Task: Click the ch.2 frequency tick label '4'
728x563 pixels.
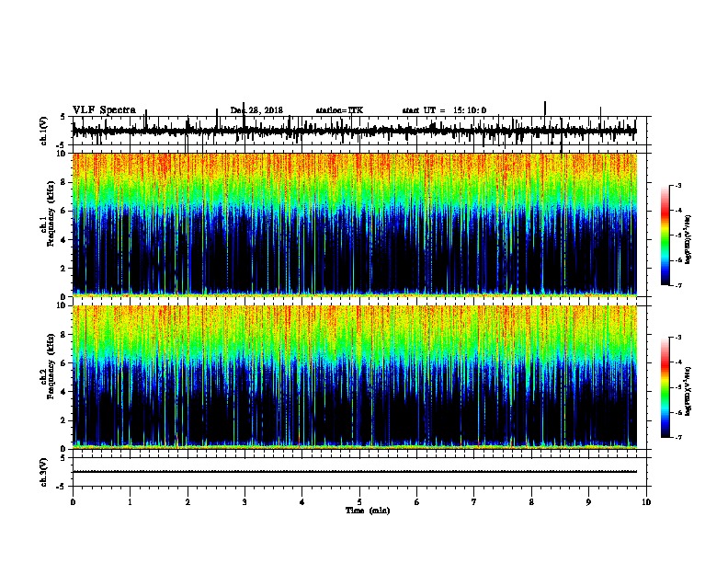Action: 64,392
